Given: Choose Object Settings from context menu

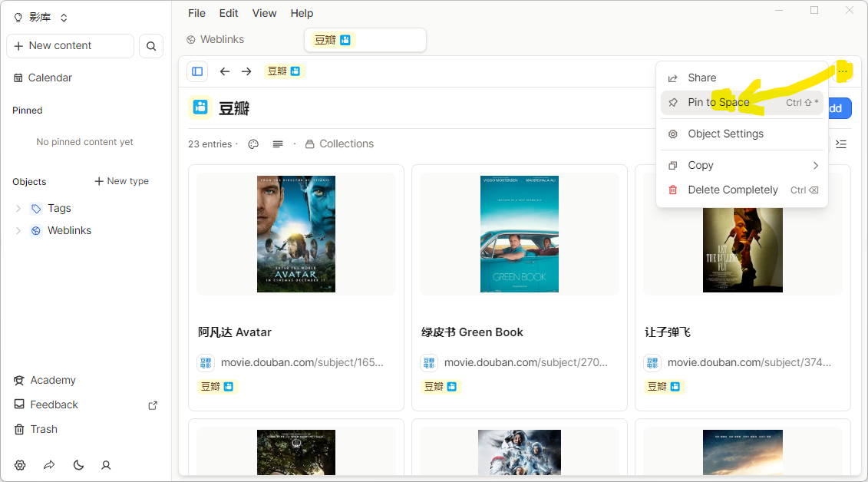Looking at the screenshot, I should click(725, 134).
